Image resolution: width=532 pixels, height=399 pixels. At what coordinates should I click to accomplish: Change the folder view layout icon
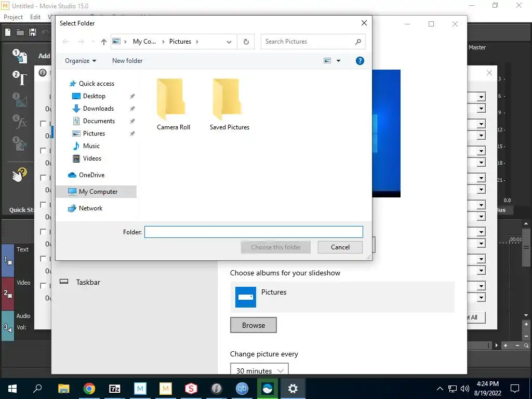click(327, 61)
